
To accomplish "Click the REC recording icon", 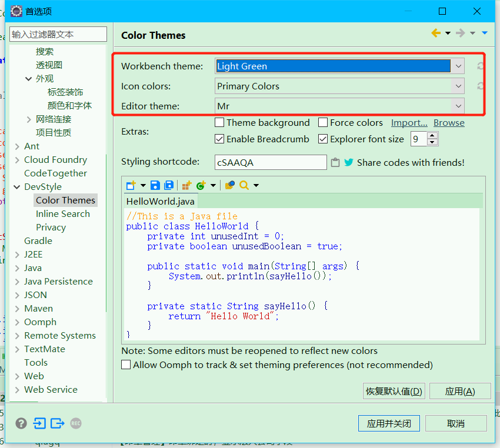I will coord(75,423).
